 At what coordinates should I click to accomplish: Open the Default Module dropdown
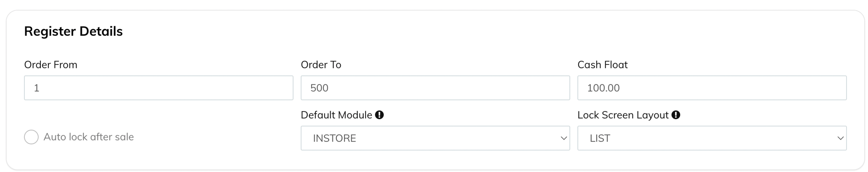[x=435, y=138]
